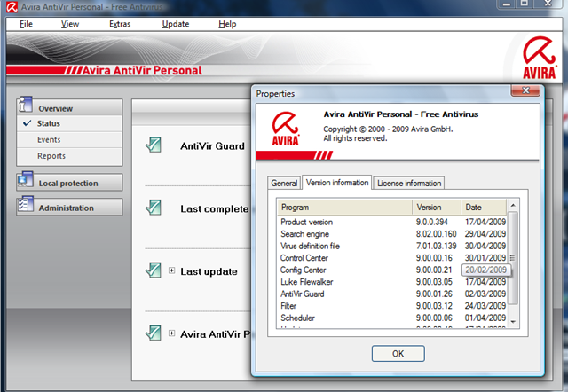Viewport: 568px width, 392px height.
Task: Click the AntiVir Guard status label
Action: [x=213, y=145]
